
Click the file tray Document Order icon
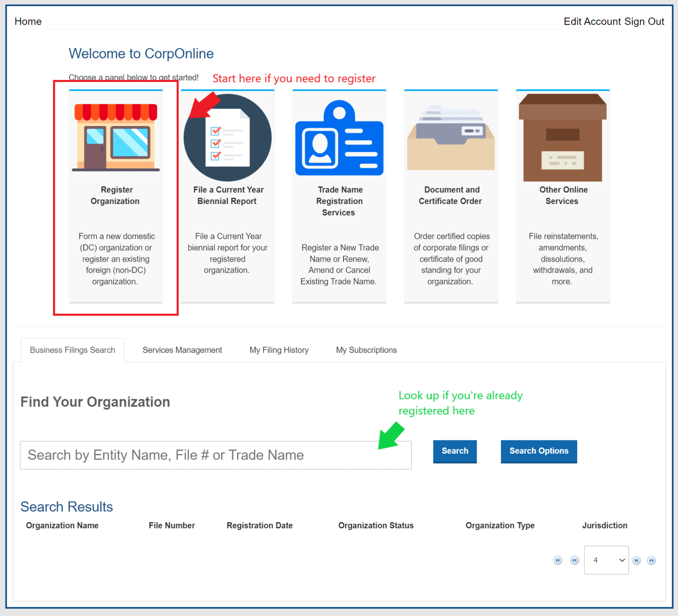click(x=451, y=138)
